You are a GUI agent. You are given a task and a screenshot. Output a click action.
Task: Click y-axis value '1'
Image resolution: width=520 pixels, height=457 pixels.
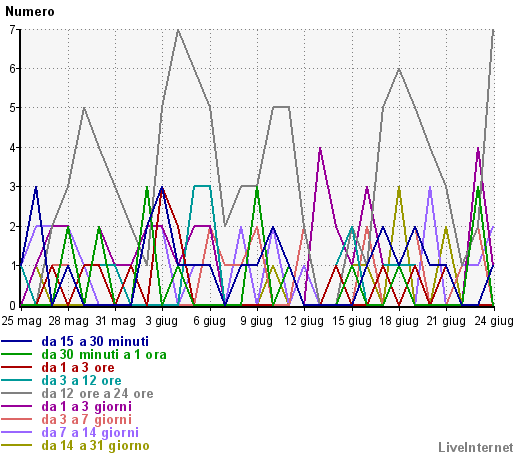(x=12, y=266)
